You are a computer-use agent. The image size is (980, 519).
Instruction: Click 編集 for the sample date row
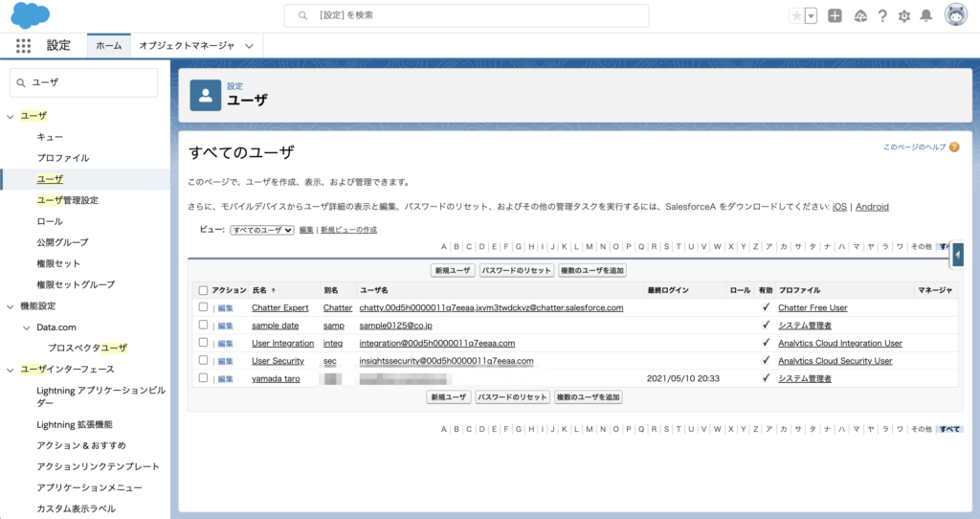click(225, 326)
